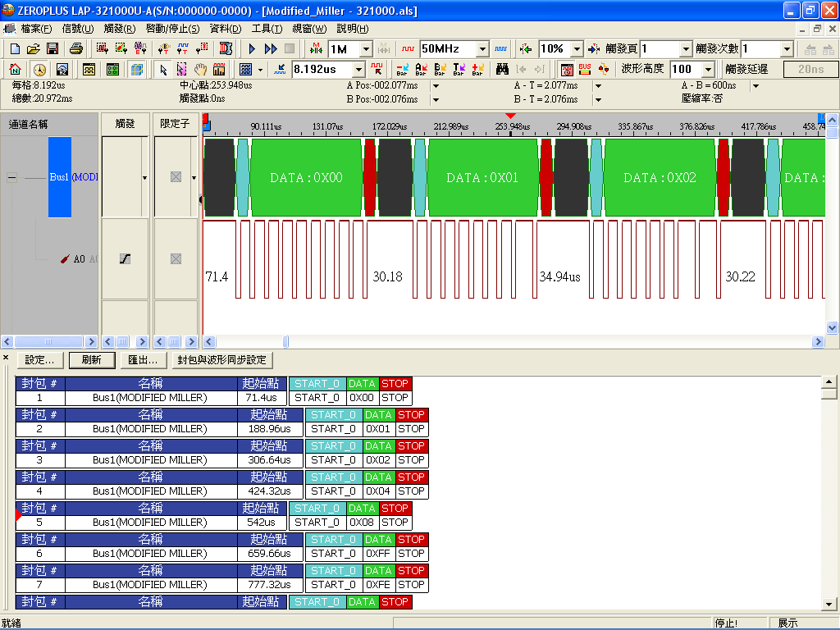Open 工具(T) menu

(267, 29)
